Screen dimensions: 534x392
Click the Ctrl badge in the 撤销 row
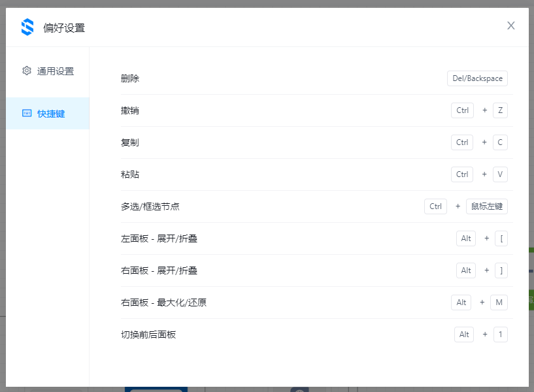(462, 110)
